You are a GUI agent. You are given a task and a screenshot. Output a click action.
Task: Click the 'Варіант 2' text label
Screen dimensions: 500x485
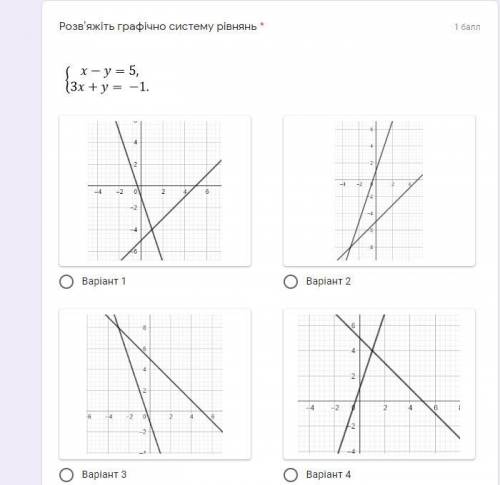coord(328,281)
